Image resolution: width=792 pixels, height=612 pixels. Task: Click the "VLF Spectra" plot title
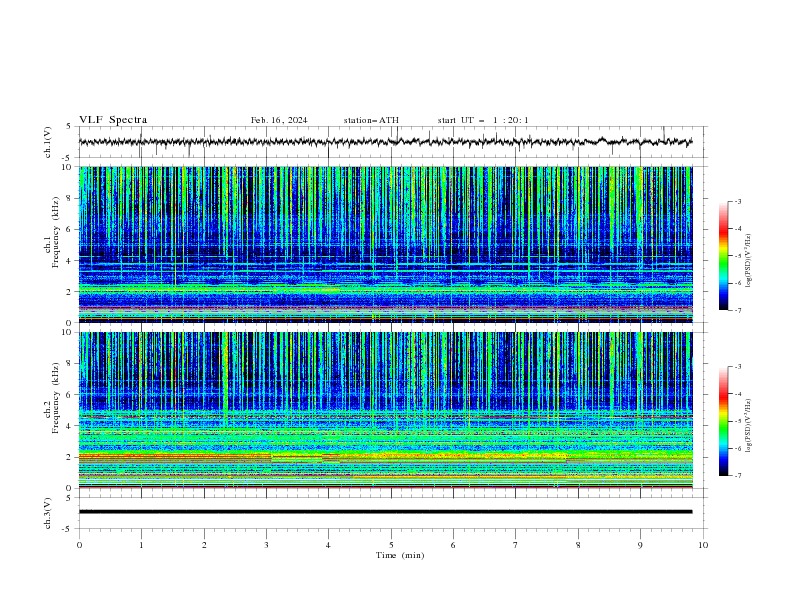[113, 120]
